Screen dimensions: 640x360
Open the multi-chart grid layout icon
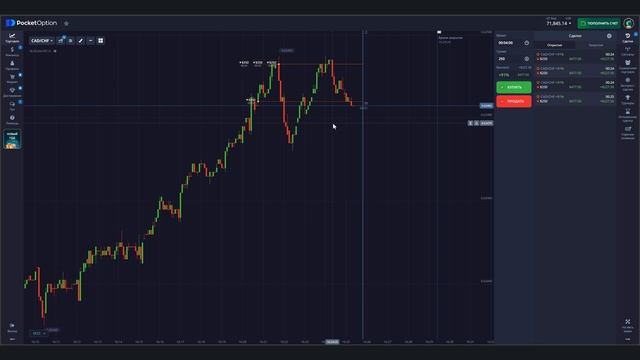[100, 41]
